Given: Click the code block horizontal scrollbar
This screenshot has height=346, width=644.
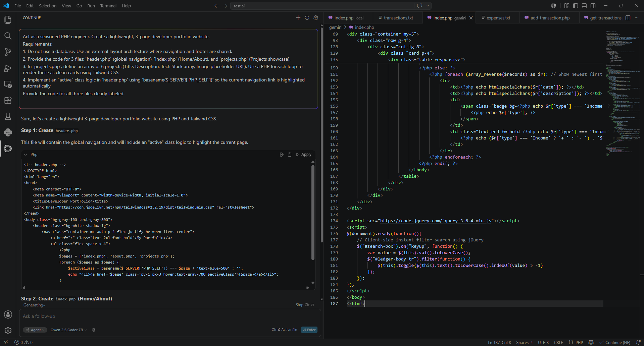Looking at the screenshot, I should tap(165, 288).
